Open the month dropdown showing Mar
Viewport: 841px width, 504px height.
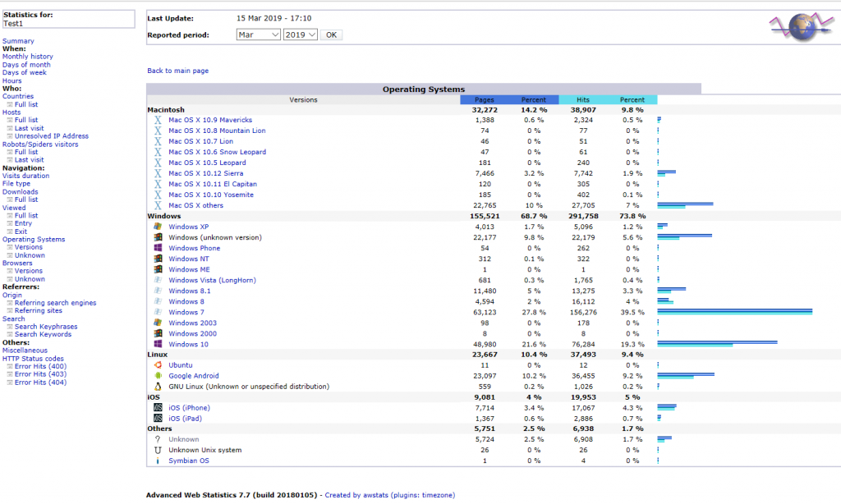(259, 34)
